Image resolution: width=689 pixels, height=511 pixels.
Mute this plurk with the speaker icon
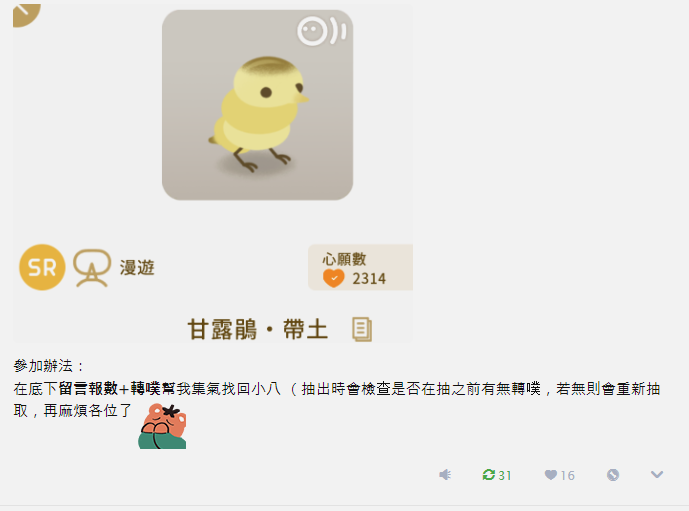pyautogui.click(x=445, y=475)
